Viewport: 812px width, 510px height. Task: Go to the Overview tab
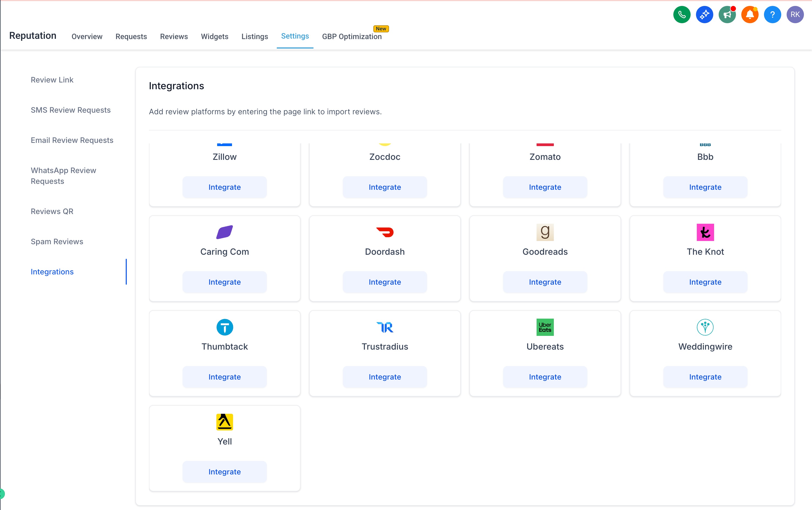[87, 36]
